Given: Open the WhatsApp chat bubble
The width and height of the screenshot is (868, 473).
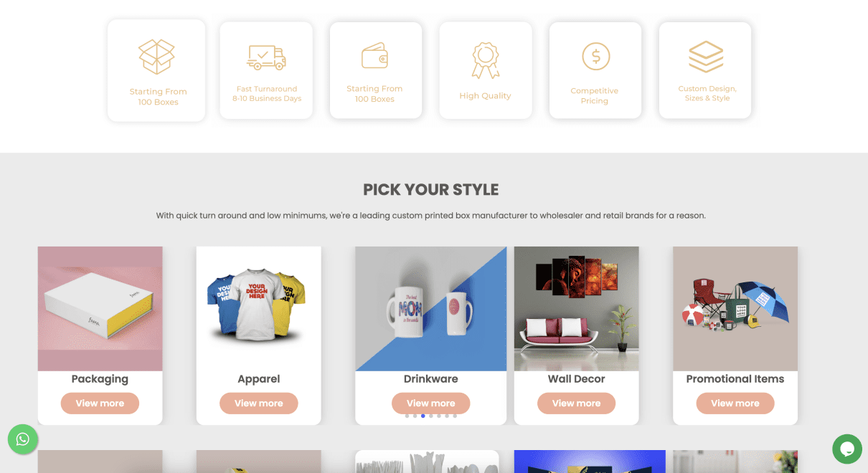Looking at the screenshot, I should [23, 439].
